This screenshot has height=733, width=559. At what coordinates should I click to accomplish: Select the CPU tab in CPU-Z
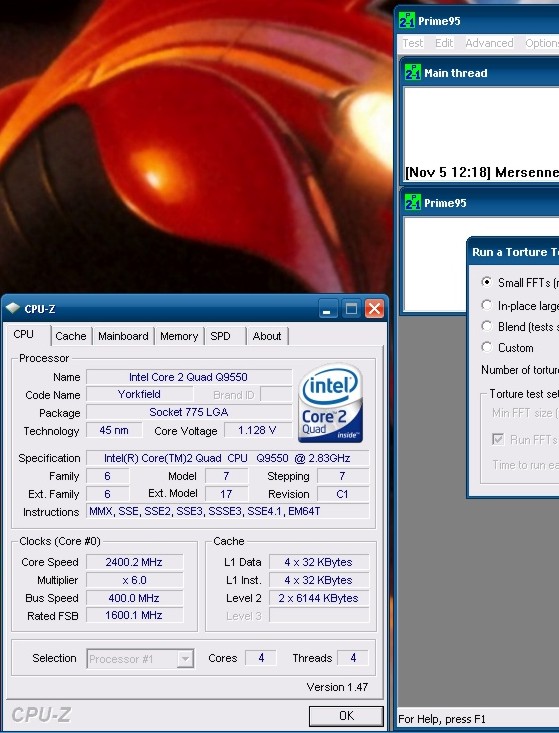23,335
